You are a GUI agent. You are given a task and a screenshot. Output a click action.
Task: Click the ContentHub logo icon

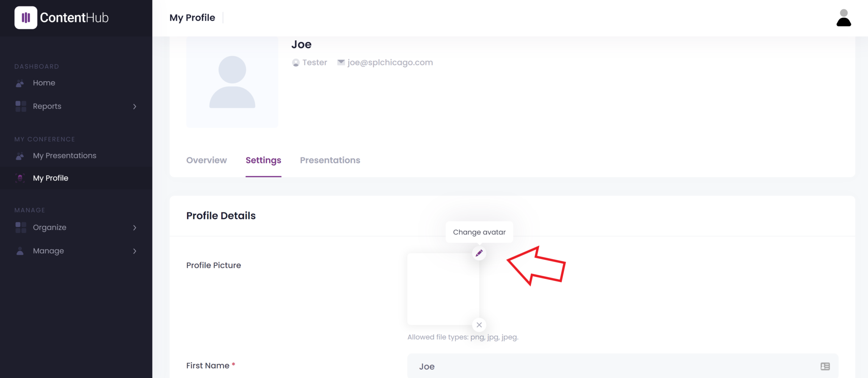[26, 18]
